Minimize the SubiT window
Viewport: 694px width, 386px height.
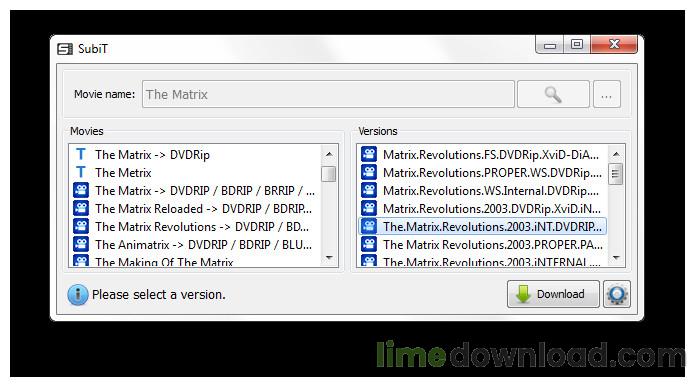coord(550,45)
